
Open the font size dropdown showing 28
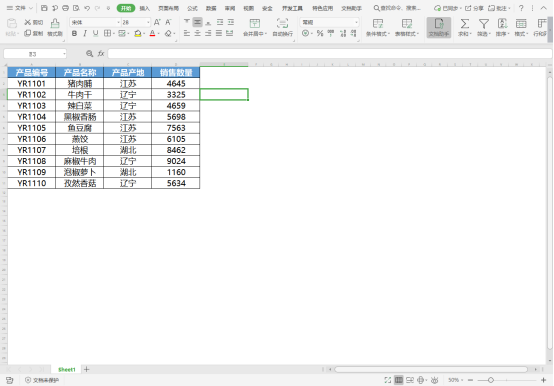(148, 22)
